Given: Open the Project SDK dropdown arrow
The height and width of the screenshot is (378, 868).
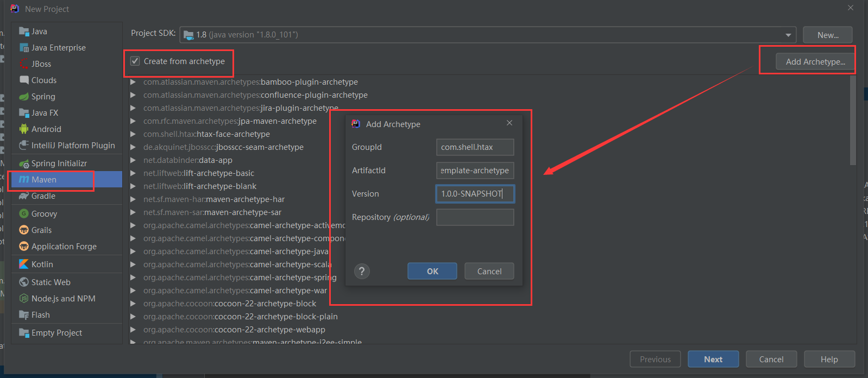Looking at the screenshot, I should pos(788,35).
